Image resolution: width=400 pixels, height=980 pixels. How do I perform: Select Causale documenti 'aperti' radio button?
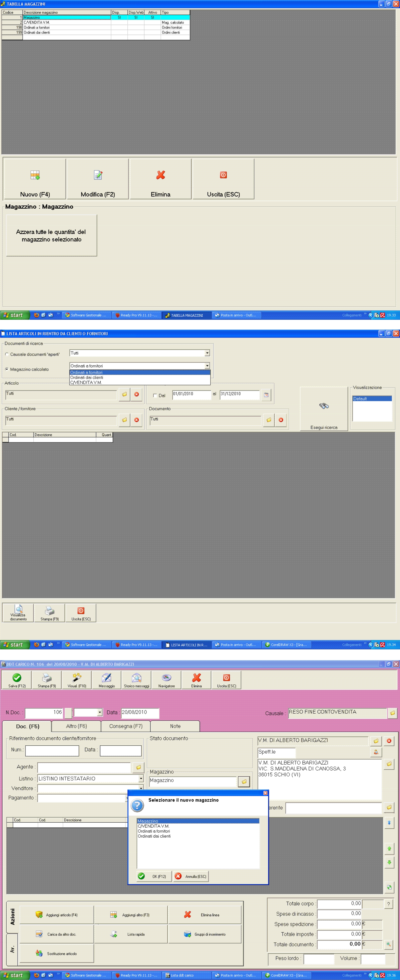point(7,354)
